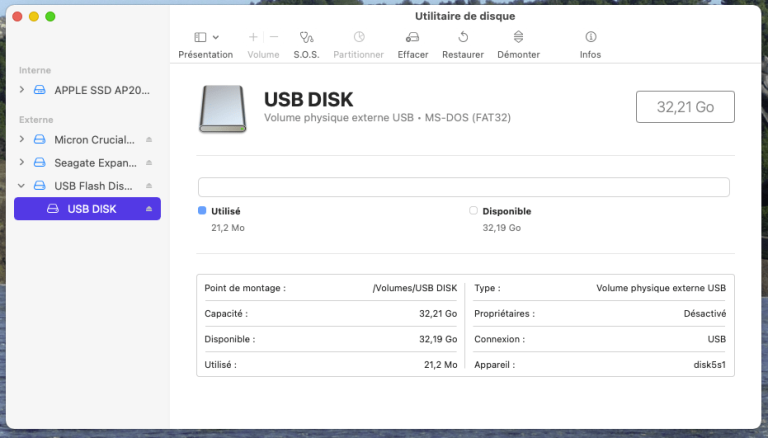This screenshot has height=438, width=768.
Task: Click the S.O.S. toolbar label
Action: (x=307, y=54)
